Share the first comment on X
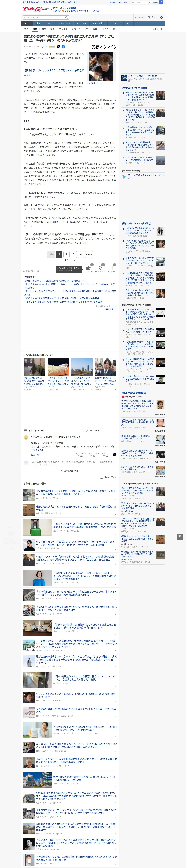Image resolution: width=186 pixels, height=868 pixels. pos(115,455)
